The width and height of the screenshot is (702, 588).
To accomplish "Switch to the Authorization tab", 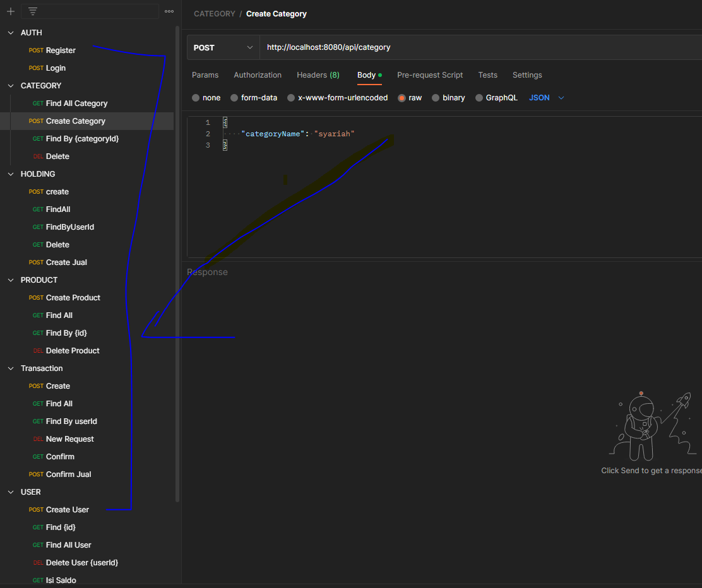I will [258, 75].
